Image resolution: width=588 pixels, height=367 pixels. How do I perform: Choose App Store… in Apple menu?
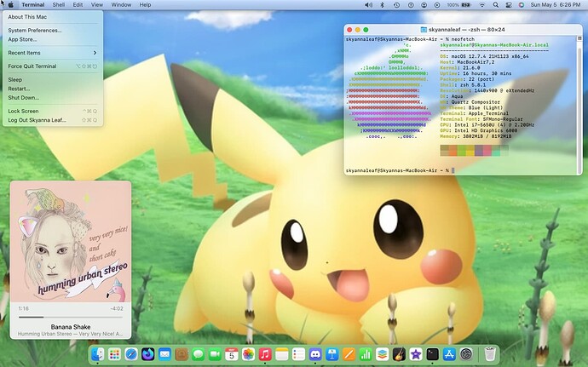pyautogui.click(x=53, y=39)
